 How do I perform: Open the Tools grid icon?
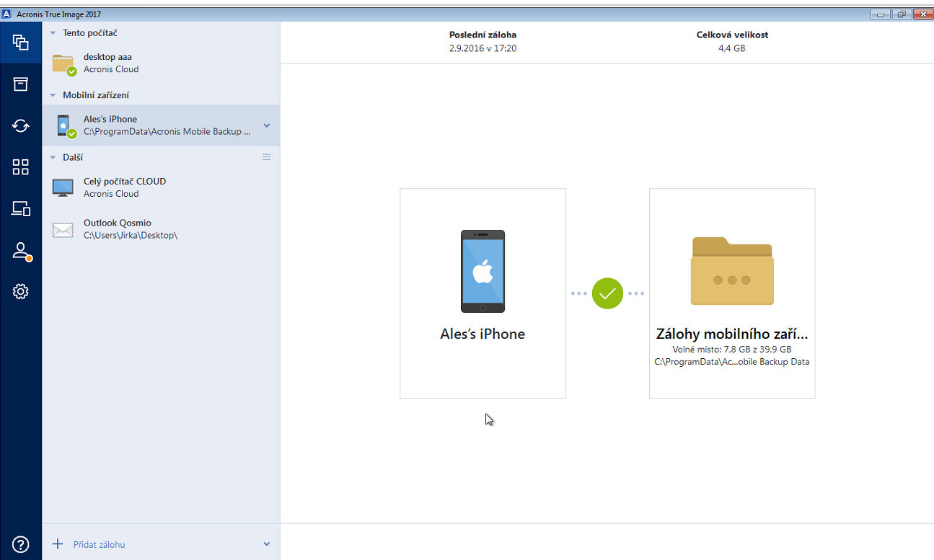point(21,167)
